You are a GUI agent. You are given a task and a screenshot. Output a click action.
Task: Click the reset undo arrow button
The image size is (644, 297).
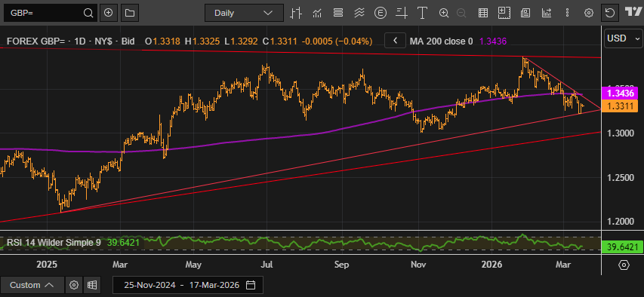tap(610, 13)
